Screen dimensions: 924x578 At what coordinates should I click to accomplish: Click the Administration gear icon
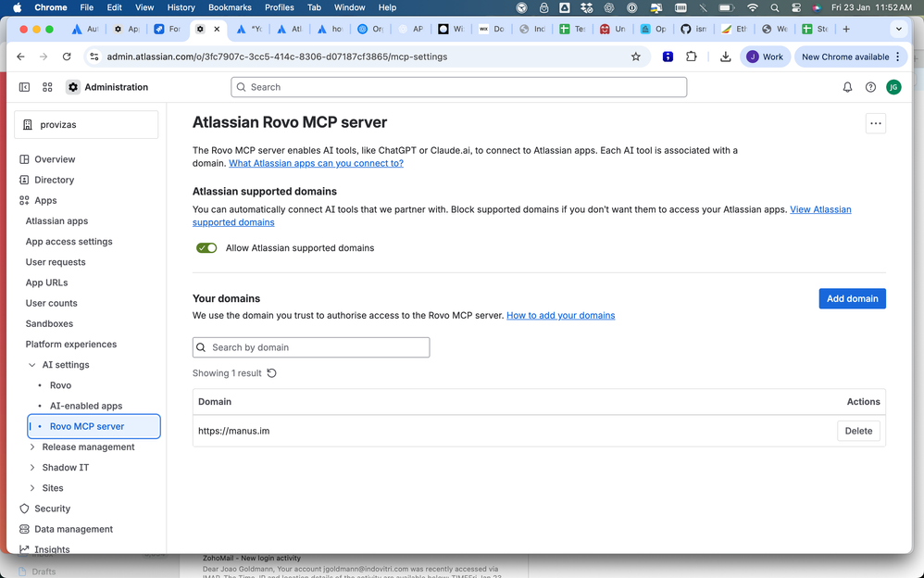[73, 87]
